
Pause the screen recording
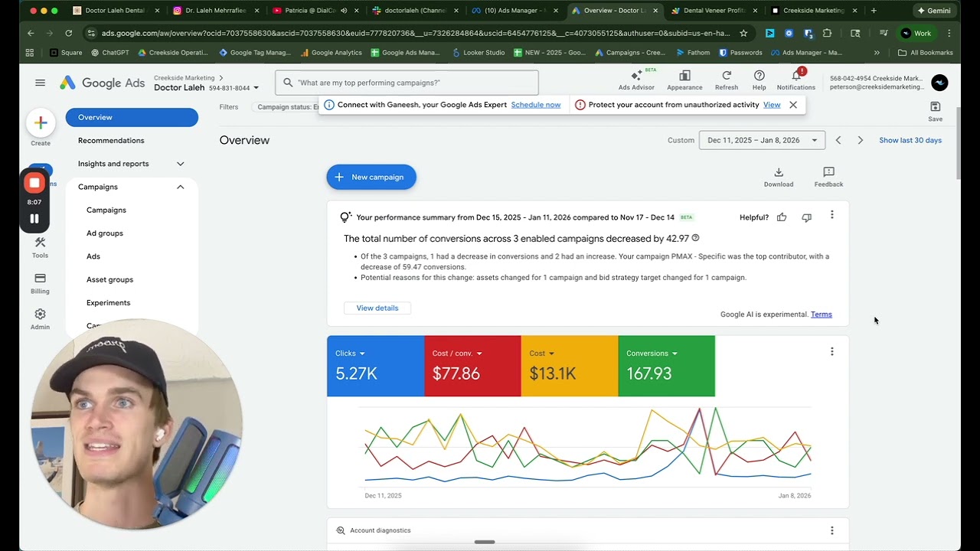[x=34, y=218]
